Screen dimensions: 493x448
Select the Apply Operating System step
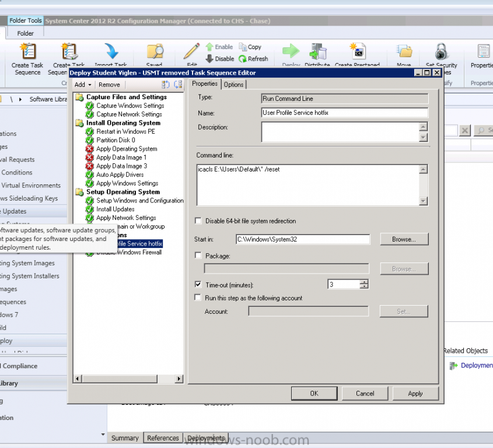pyautogui.click(x=126, y=149)
